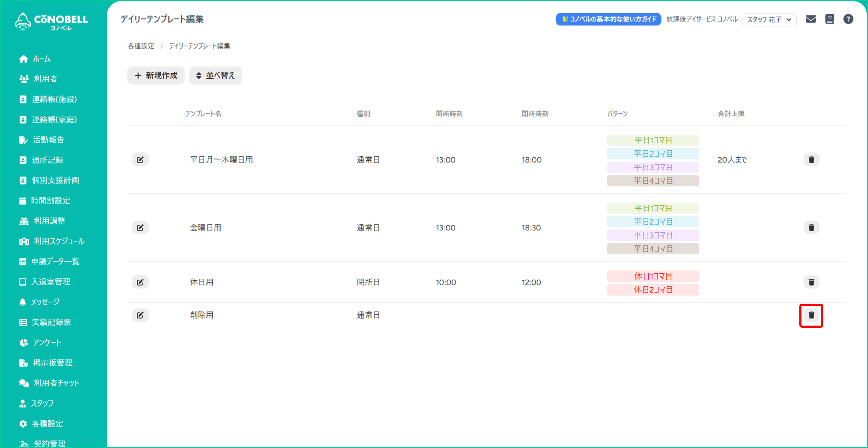Select 利用スケジュール sidebar menu item
Viewport: 868px width, 448px height.
[59, 241]
